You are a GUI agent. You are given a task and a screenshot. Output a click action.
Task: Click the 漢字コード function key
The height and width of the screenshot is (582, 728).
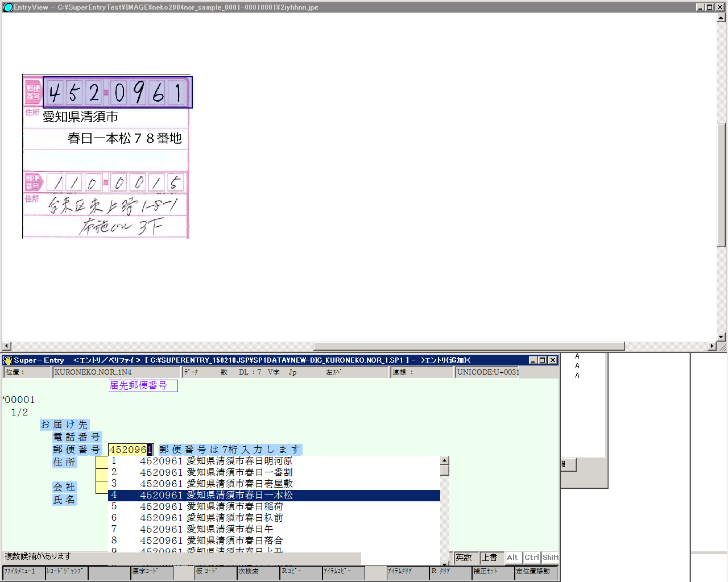click(152, 572)
